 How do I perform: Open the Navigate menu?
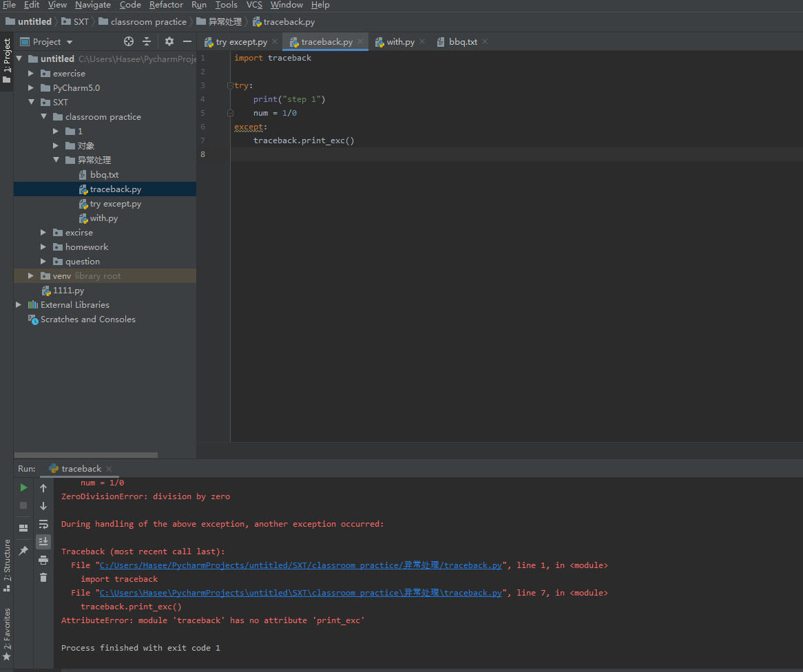[x=93, y=5]
